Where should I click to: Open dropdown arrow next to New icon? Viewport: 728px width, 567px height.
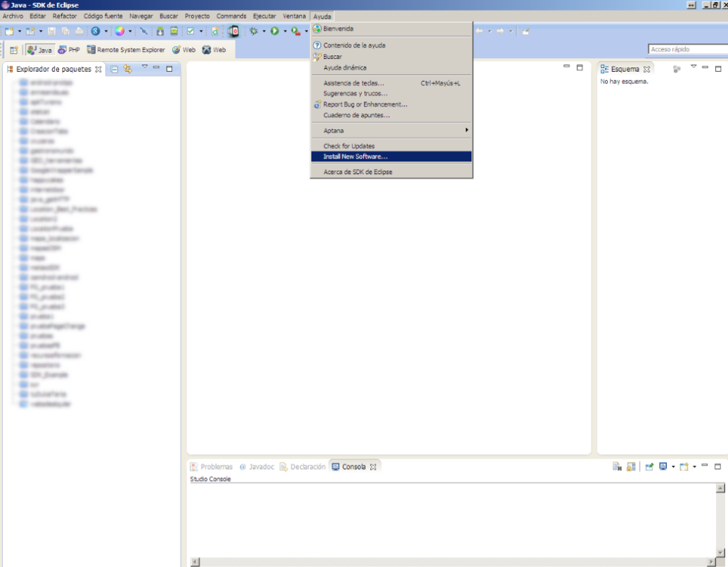pos(19,31)
